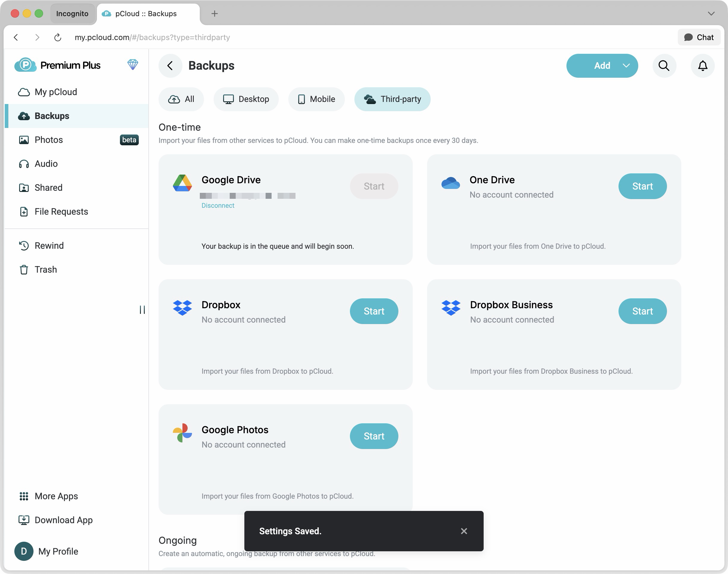Image resolution: width=728 pixels, height=574 pixels.
Task: Open Rewind in the sidebar
Action: pos(49,246)
